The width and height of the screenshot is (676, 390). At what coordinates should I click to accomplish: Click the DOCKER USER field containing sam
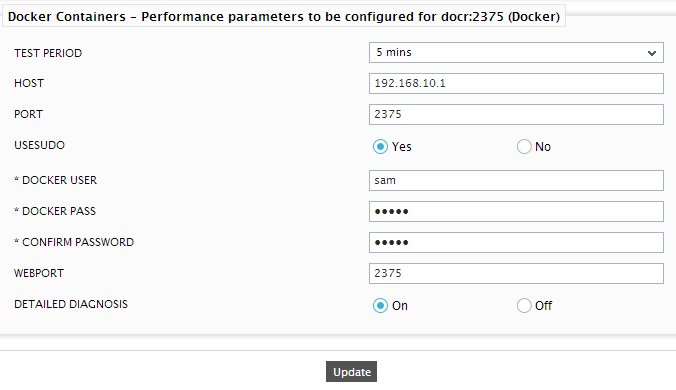pos(516,181)
